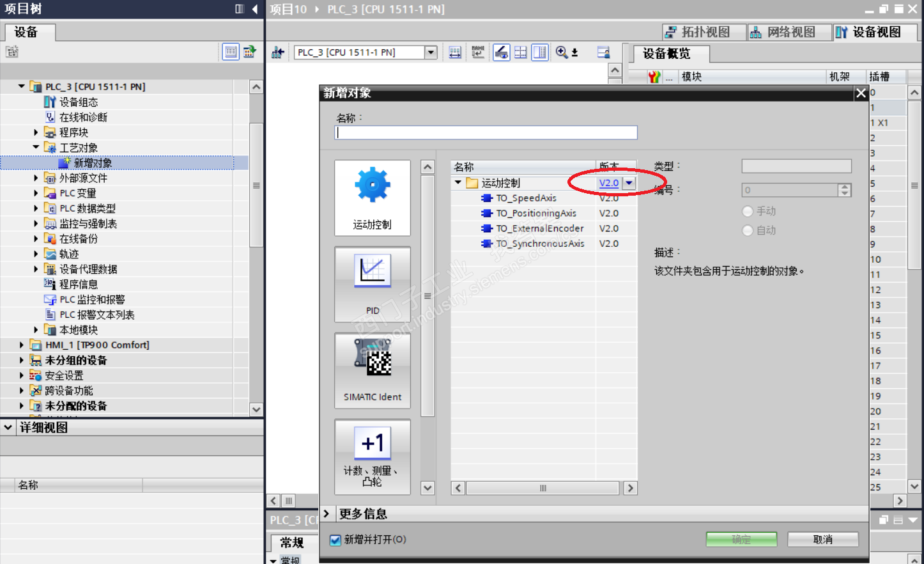Click the project tree column-layout header icon
Viewport: 924px width, 564px height.
tap(240, 9)
